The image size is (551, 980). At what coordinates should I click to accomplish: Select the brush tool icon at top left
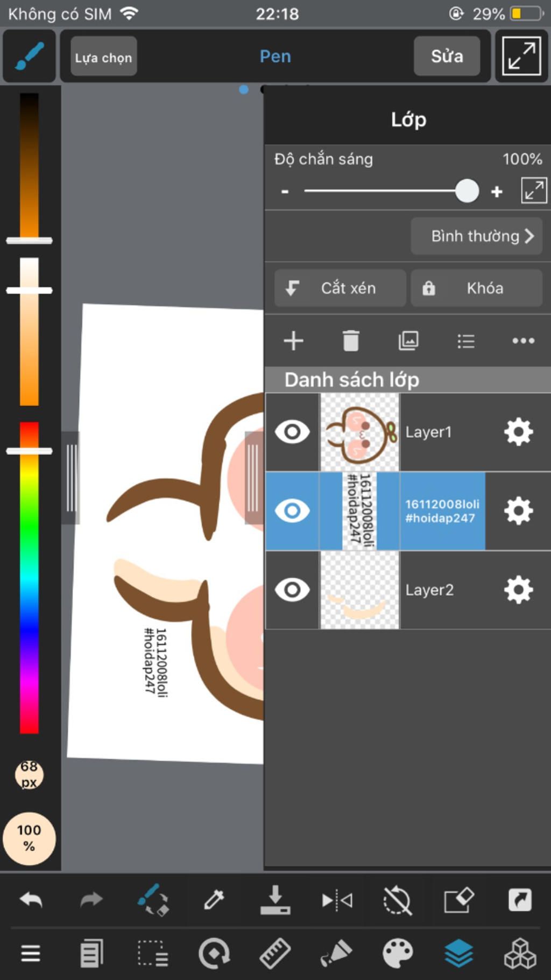pos(29,56)
